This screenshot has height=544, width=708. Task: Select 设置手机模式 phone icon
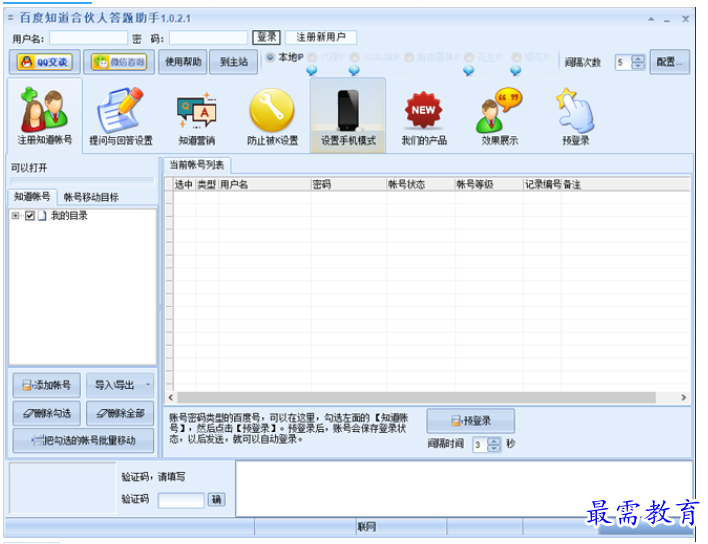[x=348, y=115]
